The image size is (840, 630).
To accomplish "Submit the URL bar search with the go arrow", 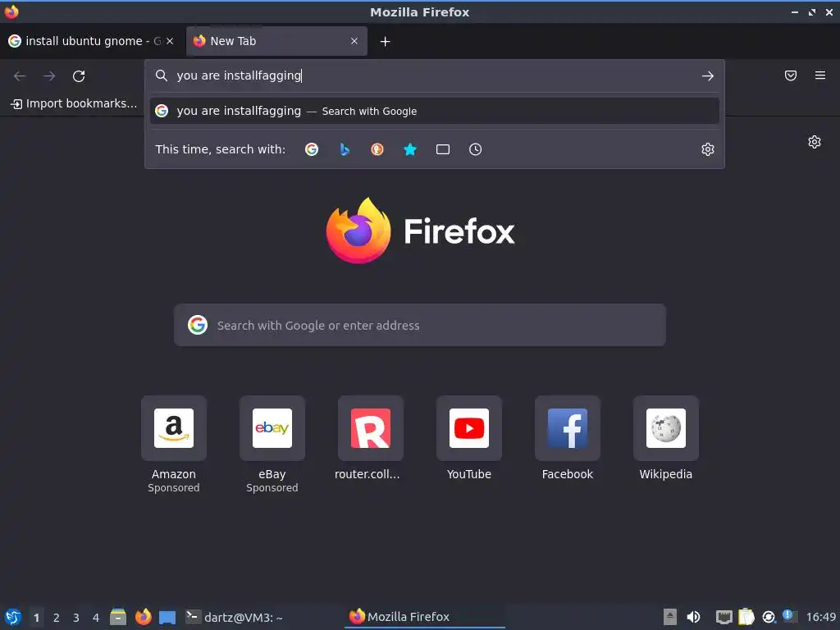I will (708, 76).
